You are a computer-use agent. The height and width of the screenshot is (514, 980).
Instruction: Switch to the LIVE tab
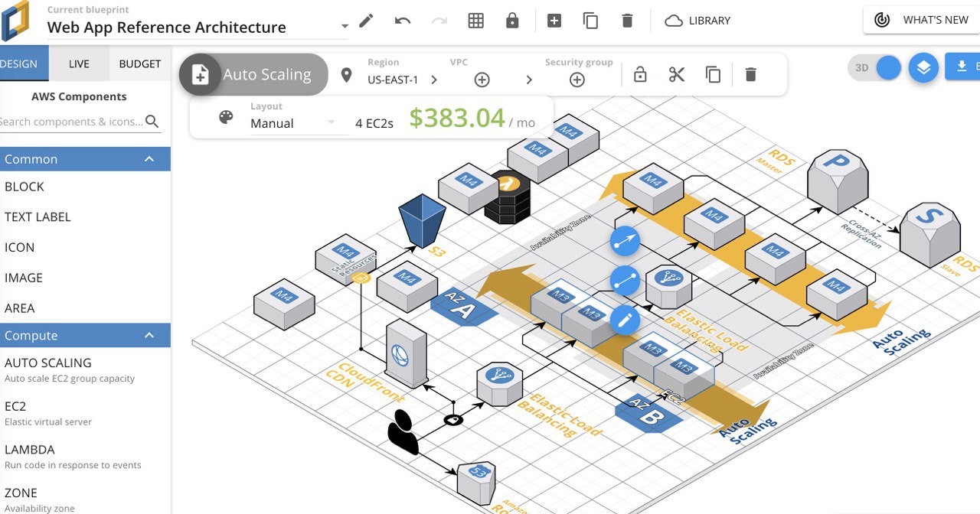(79, 63)
